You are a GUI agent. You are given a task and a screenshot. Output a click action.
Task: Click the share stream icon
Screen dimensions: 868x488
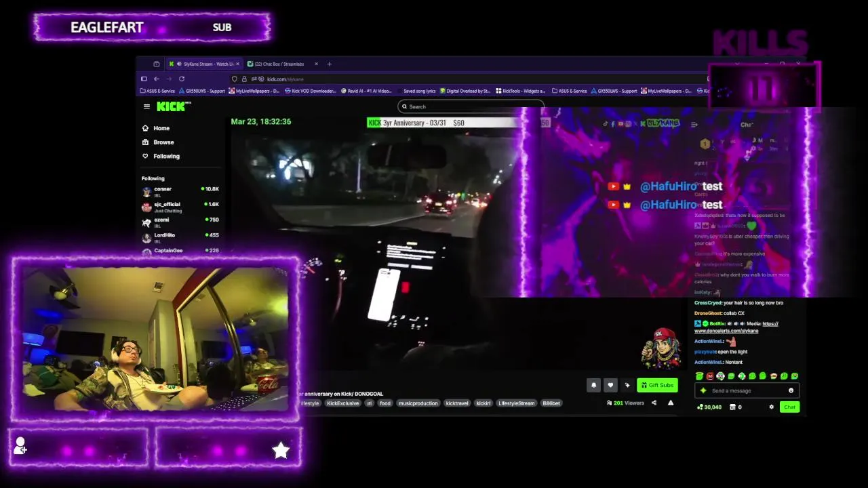tap(654, 403)
